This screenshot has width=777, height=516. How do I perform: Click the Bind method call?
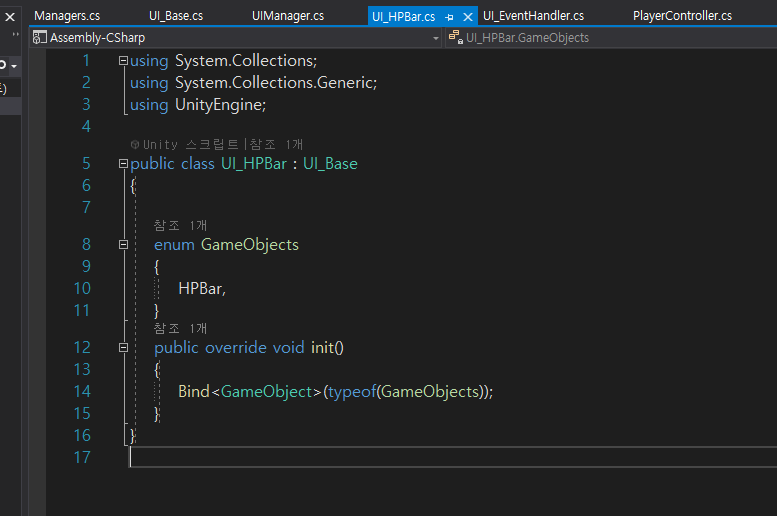(194, 392)
